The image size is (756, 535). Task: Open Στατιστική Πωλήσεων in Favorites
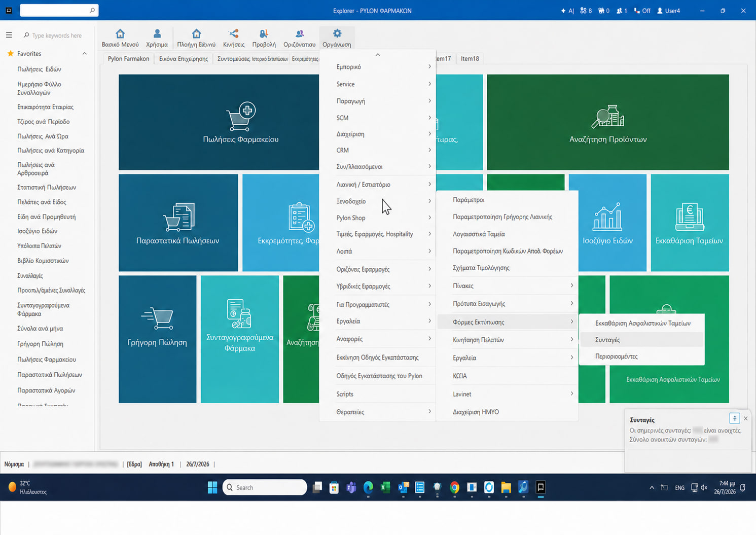click(x=47, y=188)
